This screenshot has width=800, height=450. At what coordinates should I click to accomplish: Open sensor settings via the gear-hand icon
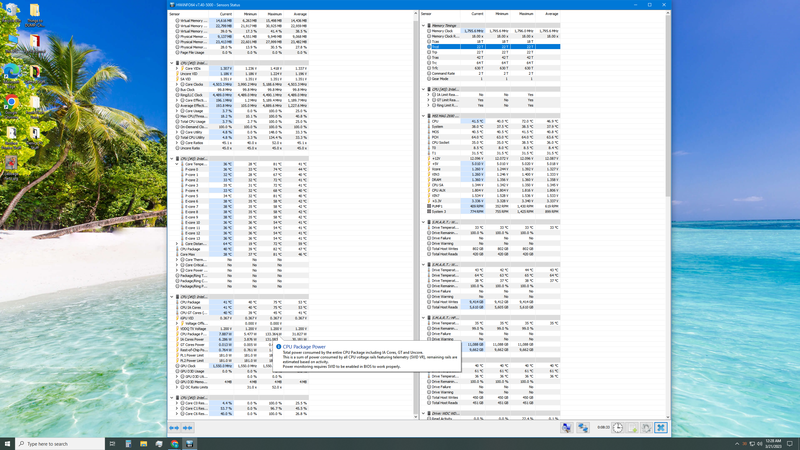pyautogui.click(x=646, y=428)
